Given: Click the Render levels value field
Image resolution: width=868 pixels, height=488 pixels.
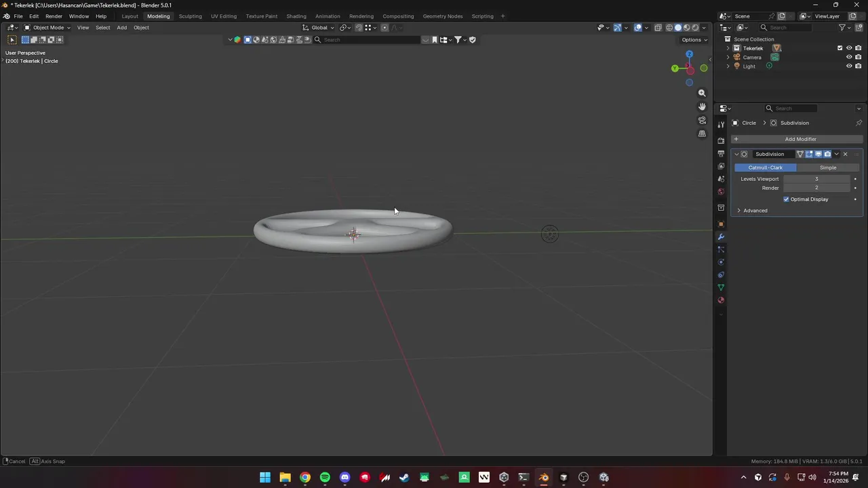Looking at the screenshot, I should tap(816, 188).
